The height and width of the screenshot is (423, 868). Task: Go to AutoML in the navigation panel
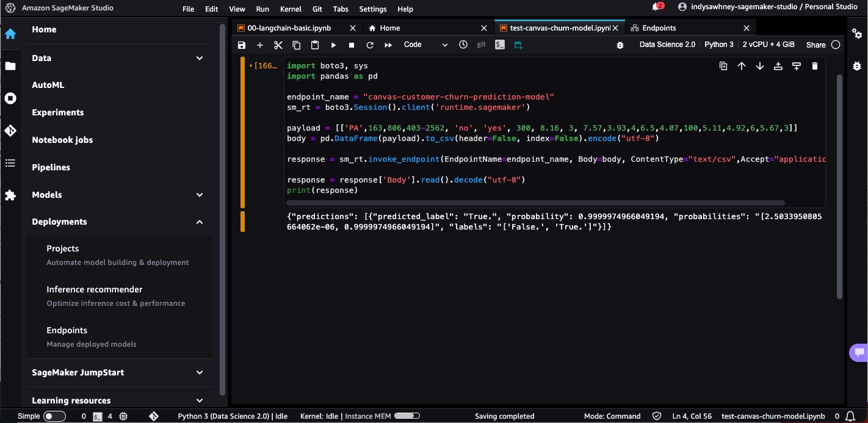[x=48, y=85]
